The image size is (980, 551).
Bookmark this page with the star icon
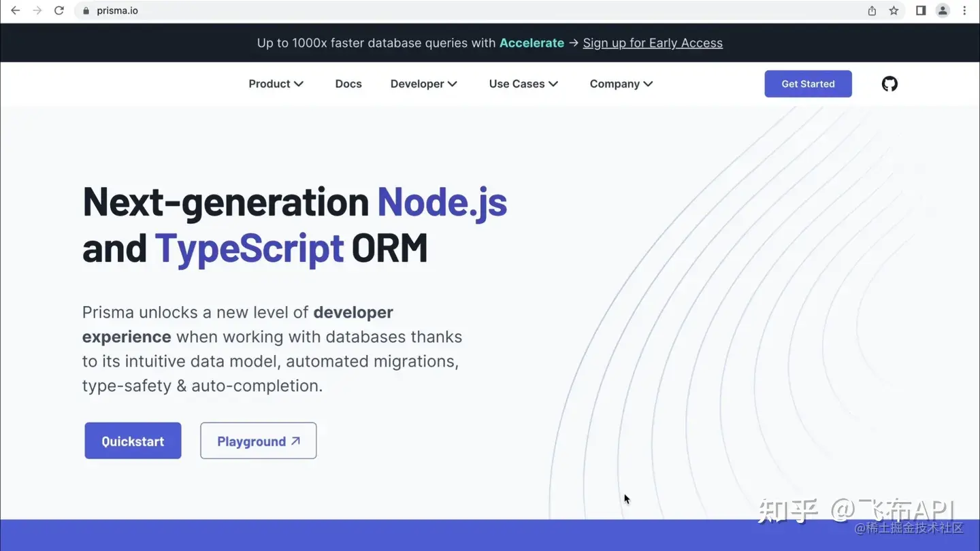(894, 11)
